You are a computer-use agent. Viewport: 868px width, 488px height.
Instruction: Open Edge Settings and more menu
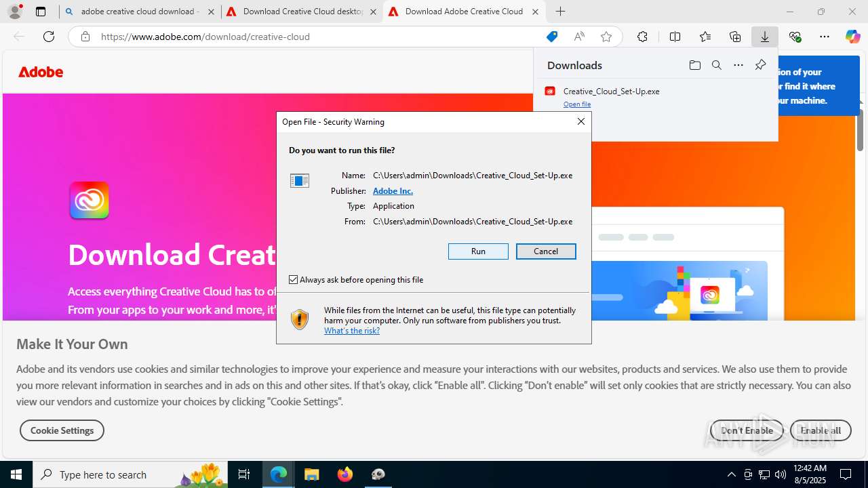click(825, 37)
